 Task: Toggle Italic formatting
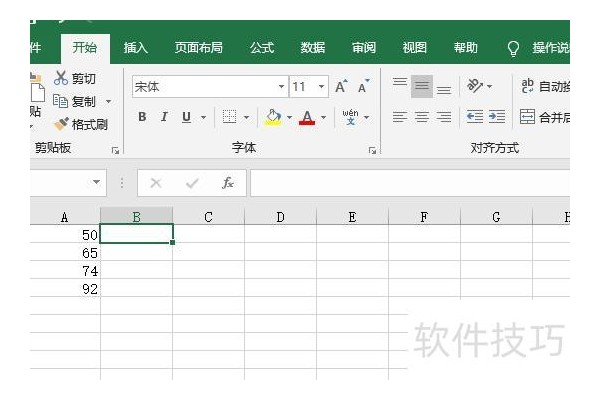[164, 117]
